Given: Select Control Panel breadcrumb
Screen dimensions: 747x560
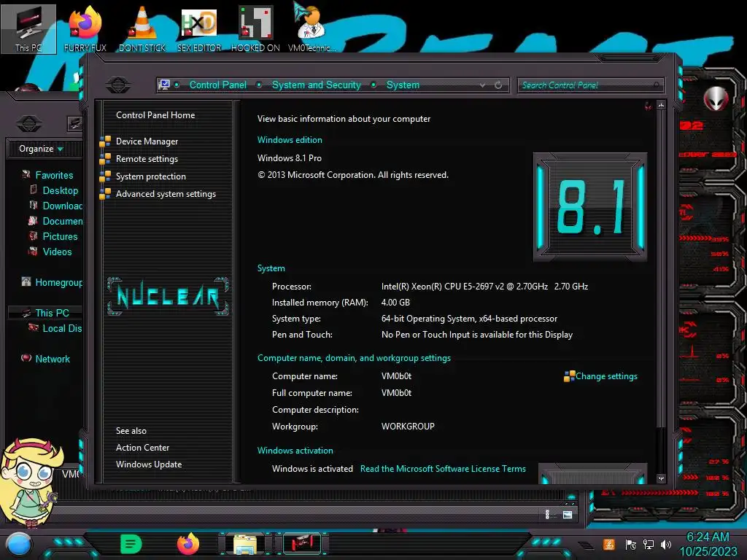Looking at the screenshot, I should pyautogui.click(x=217, y=85).
